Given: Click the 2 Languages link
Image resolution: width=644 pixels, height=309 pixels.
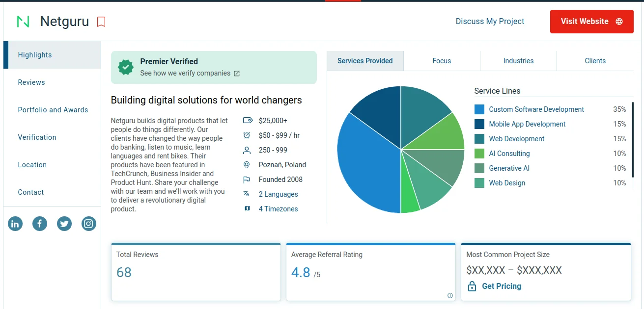Looking at the screenshot, I should click(279, 194).
